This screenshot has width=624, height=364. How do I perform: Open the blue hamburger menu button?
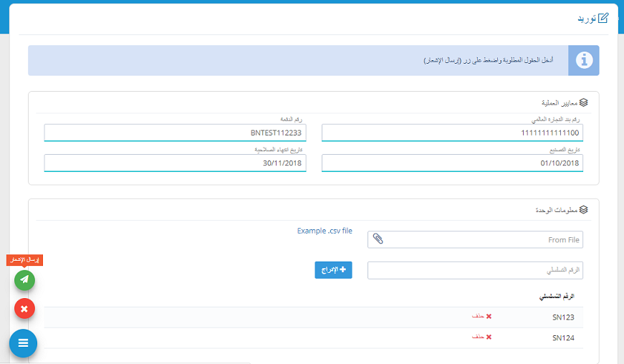pos(23,343)
